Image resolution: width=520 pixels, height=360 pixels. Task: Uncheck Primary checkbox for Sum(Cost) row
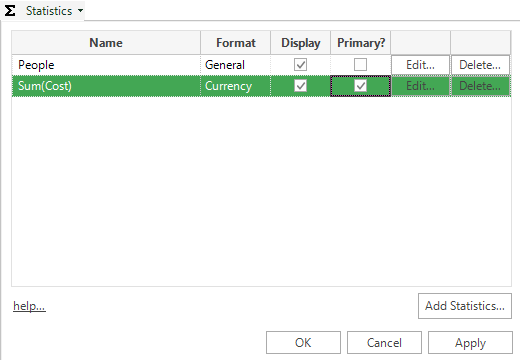click(360, 86)
